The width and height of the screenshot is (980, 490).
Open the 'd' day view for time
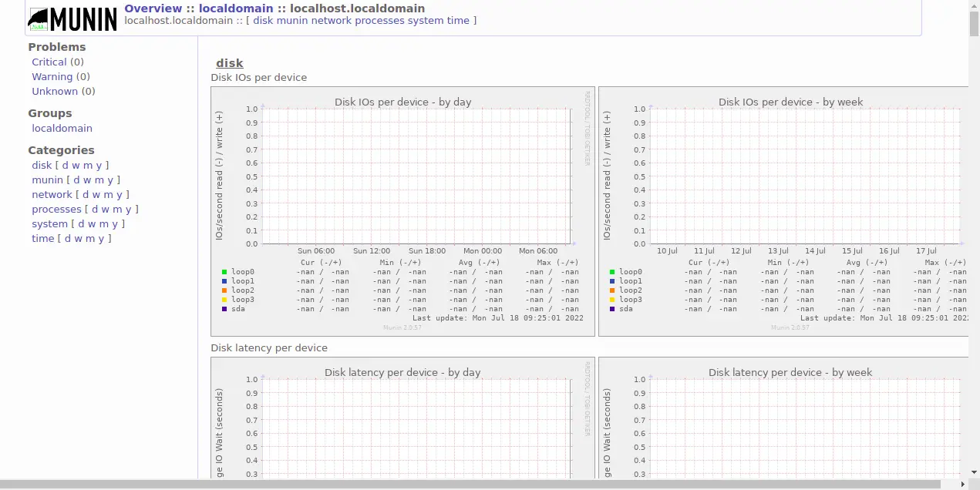[68, 238]
